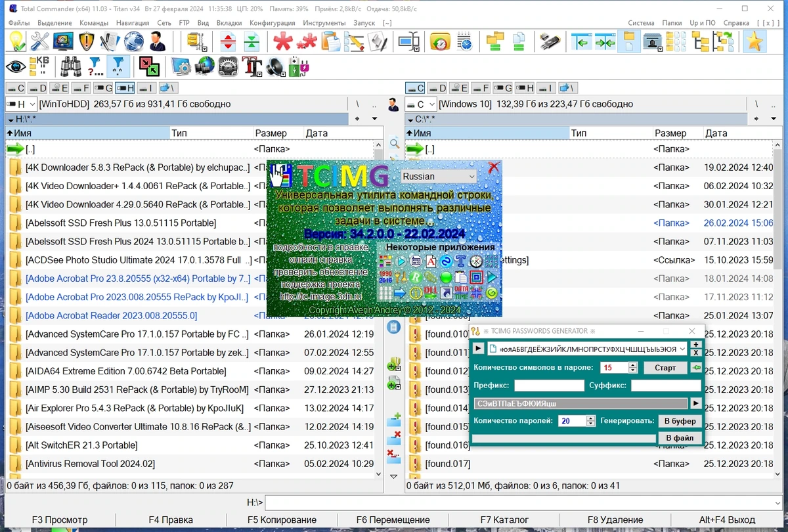The height and width of the screenshot is (532, 788).
Task: Click F5 Копирование button
Action: pos(282,520)
